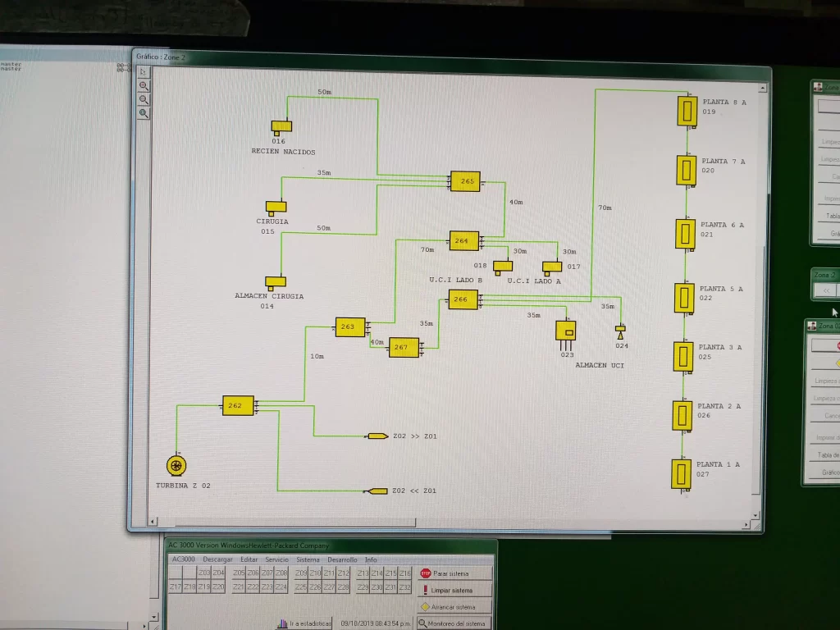Toggle zone button Z17
Screen dimensions: 840x630
(x=176, y=587)
